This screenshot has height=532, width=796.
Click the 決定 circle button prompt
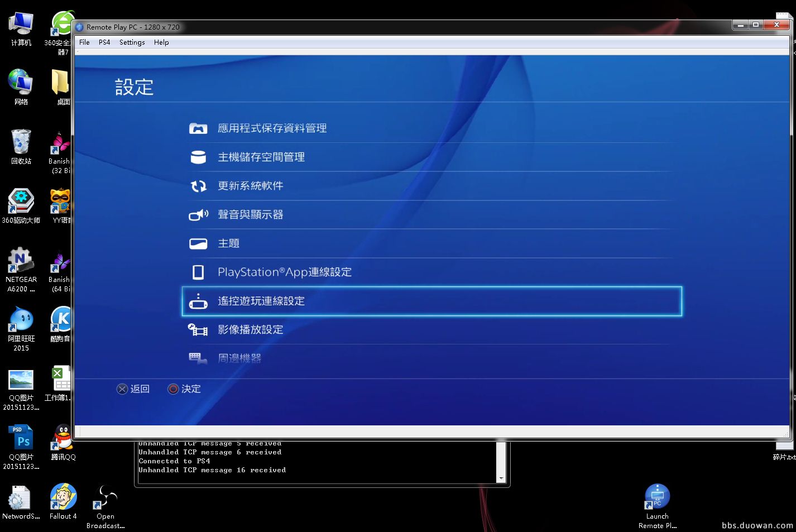pyautogui.click(x=184, y=389)
